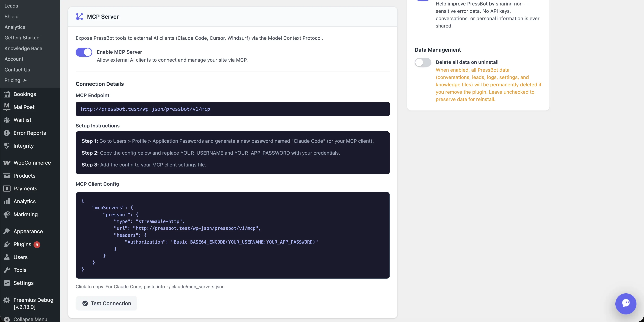The height and width of the screenshot is (322, 644).
Task: Click the Appearance paintbrush icon
Action: tap(7, 231)
